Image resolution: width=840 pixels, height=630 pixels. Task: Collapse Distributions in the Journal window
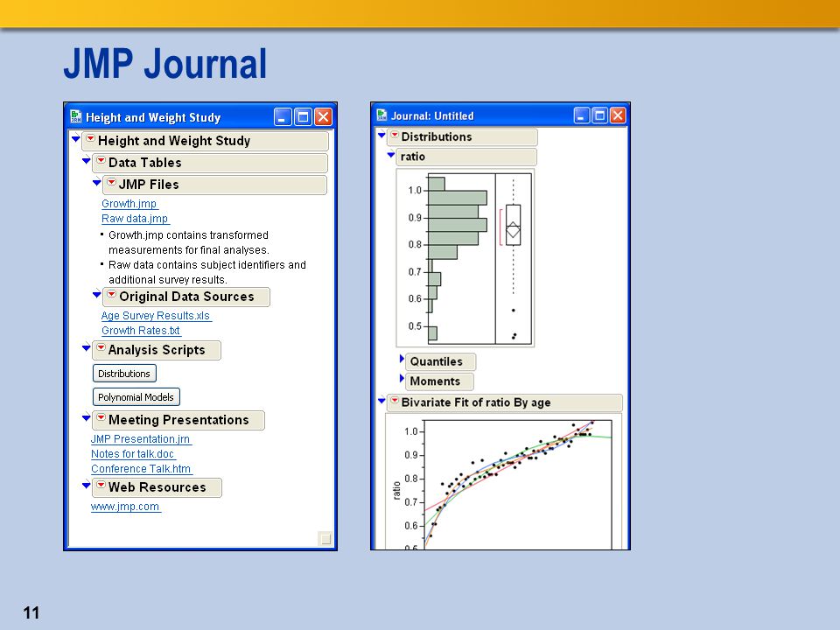point(381,136)
